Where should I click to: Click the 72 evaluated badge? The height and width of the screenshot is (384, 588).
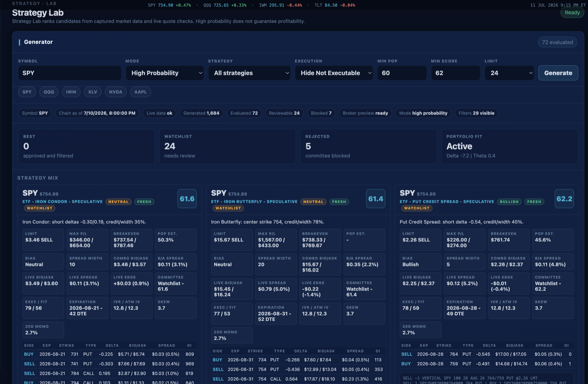(557, 42)
